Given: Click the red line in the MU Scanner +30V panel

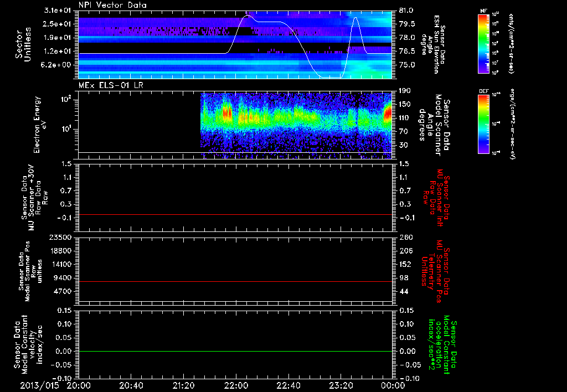Looking at the screenshot, I should [235, 214].
